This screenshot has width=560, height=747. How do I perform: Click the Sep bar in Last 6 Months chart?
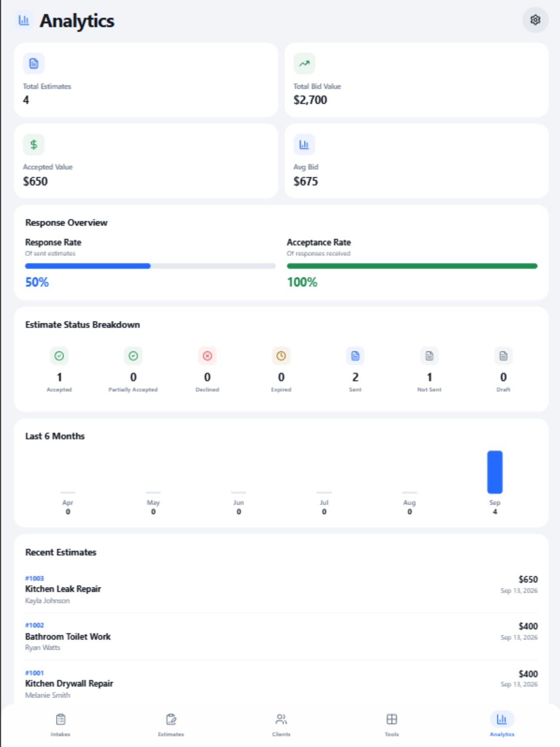495,472
